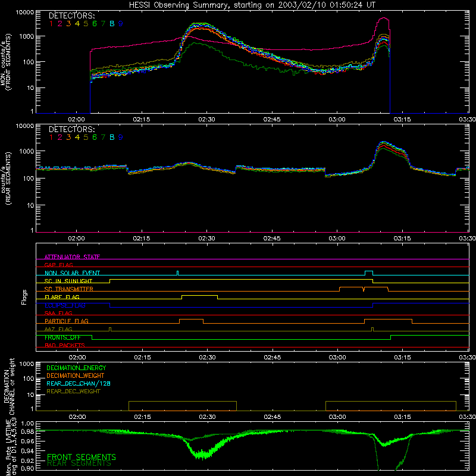Click red detector number 1 in the front segments legend

pyautogui.click(x=51, y=23)
